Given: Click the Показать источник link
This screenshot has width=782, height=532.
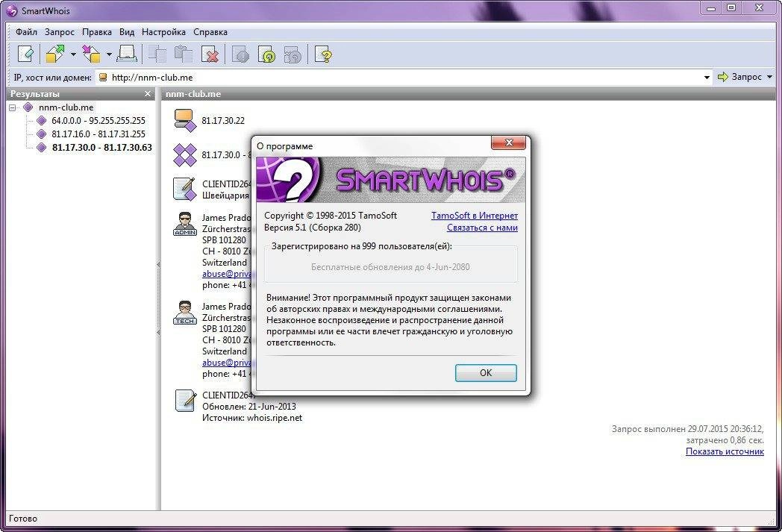Looking at the screenshot, I should point(725,451).
